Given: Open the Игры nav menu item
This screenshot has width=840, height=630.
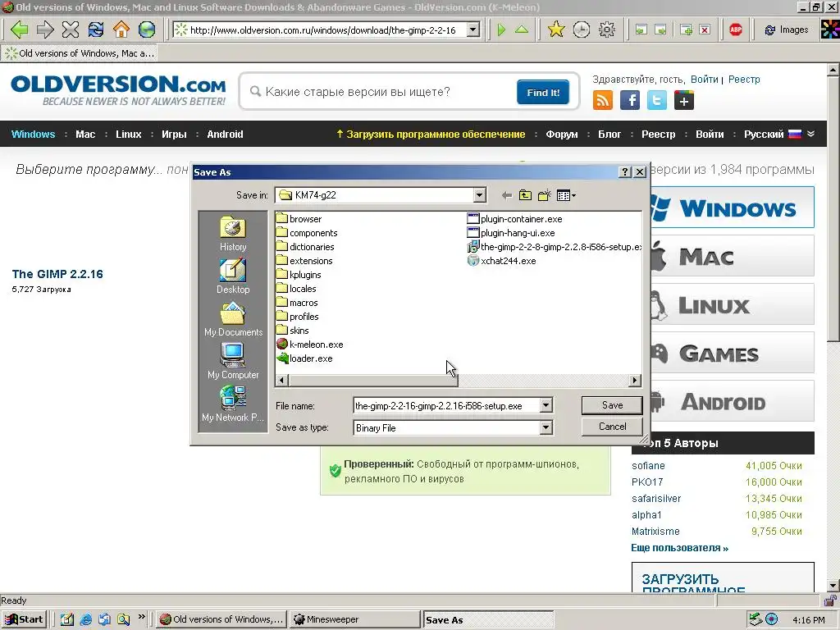Looking at the screenshot, I should [174, 134].
